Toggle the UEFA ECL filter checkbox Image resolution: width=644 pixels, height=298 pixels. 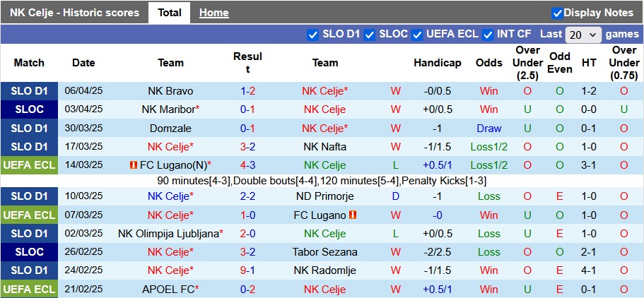(x=417, y=34)
